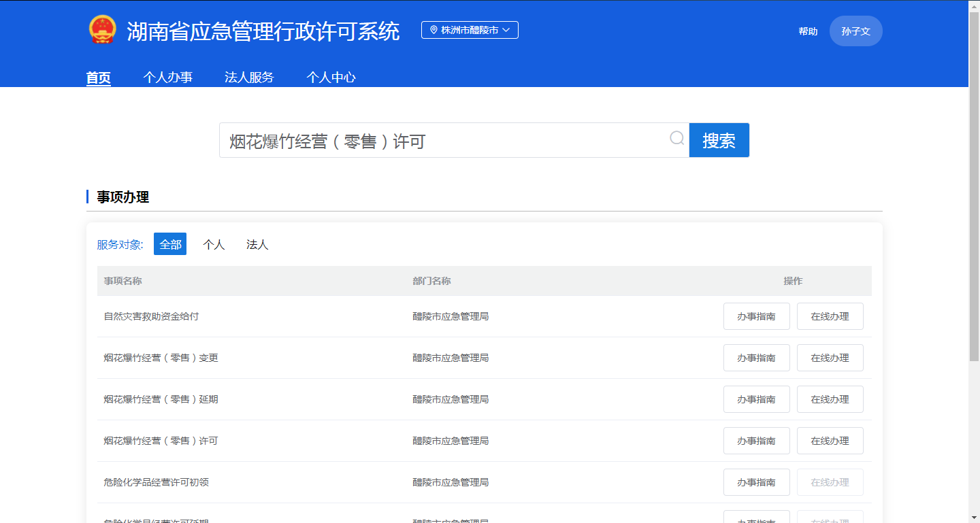This screenshot has width=980, height=523.
Task: Switch to 法人服务 tab
Action: tap(249, 78)
